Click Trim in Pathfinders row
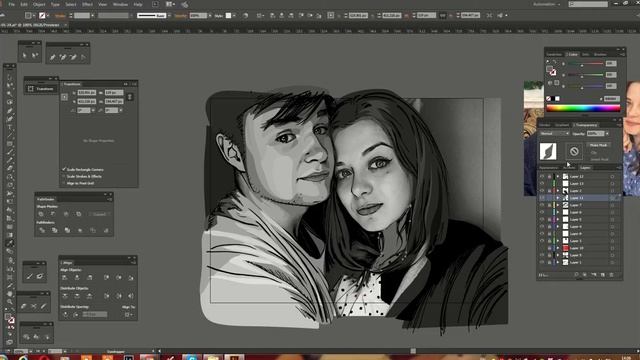Image resolution: width=640 pixels, height=360 pixels. (x=54, y=230)
